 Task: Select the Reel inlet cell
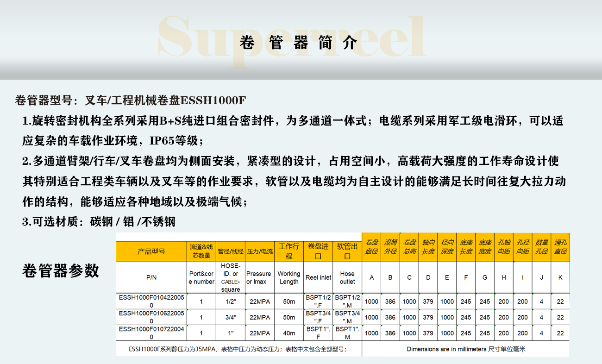click(x=318, y=277)
